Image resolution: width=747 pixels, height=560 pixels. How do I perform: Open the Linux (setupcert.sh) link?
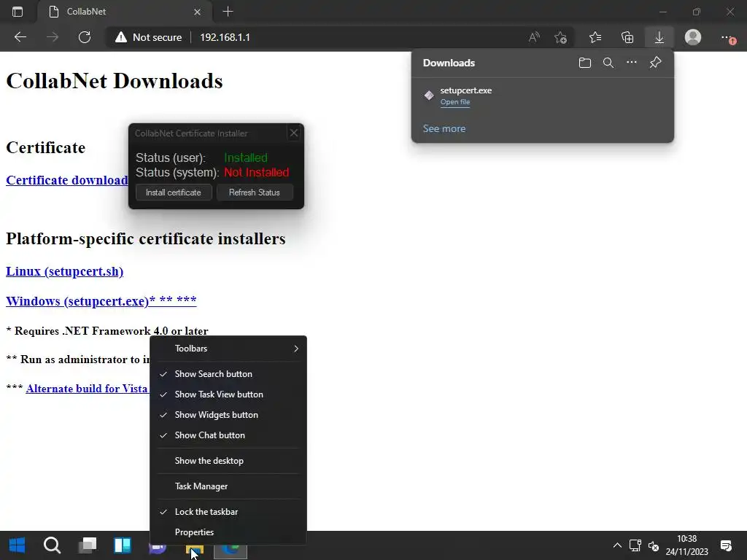point(65,271)
